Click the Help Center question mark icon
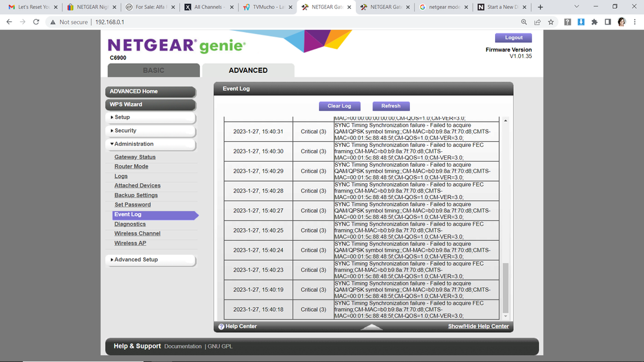Screen dimensions: 644x362 (221, 327)
